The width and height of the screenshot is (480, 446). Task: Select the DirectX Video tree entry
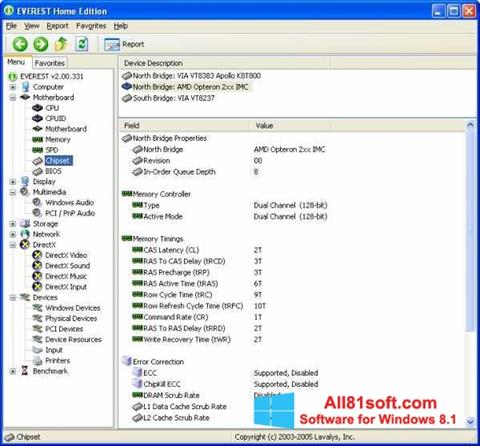pos(66,255)
